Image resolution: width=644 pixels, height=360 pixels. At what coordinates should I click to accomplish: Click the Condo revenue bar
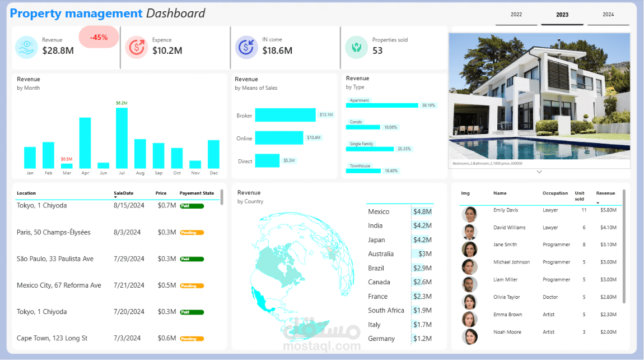pyautogui.click(x=363, y=127)
